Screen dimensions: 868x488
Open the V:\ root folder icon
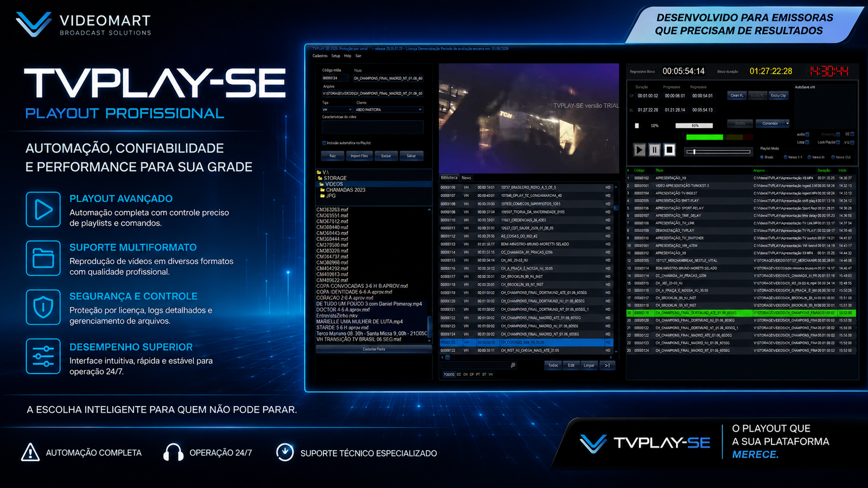[319, 172]
